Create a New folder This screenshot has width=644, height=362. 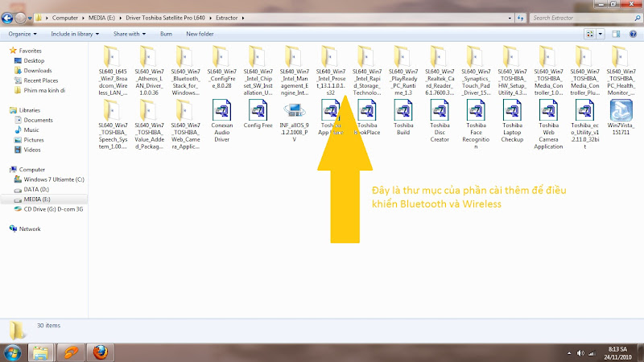click(200, 34)
